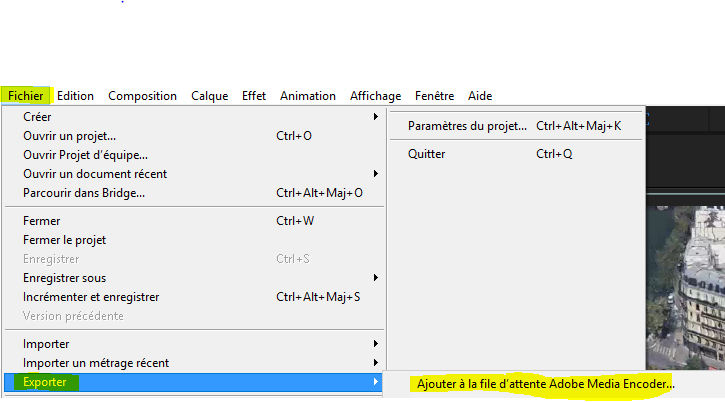Expand the Enregistrer sous submenu
Image resolution: width=725 pixels, height=402 pixels.
coord(193,278)
